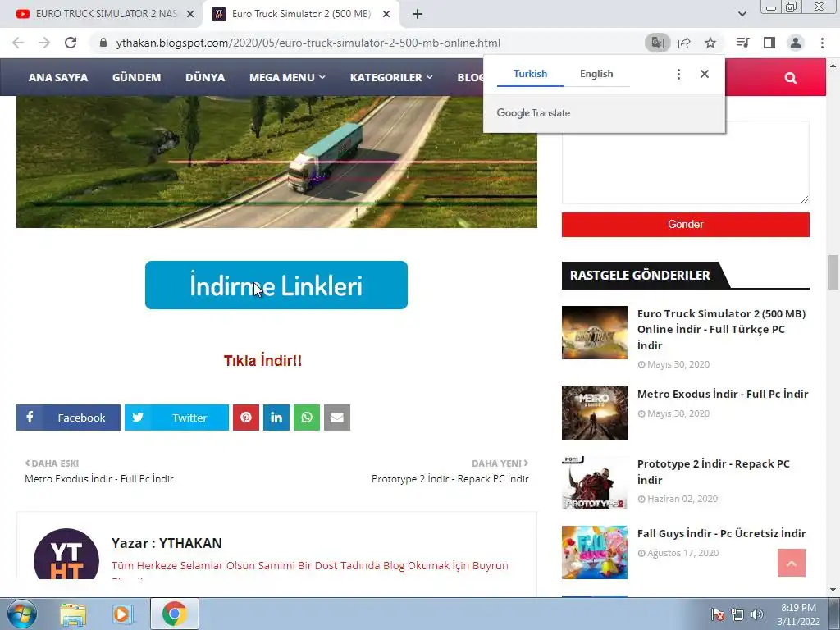Open Windows Explorer from taskbar

pos(73,614)
